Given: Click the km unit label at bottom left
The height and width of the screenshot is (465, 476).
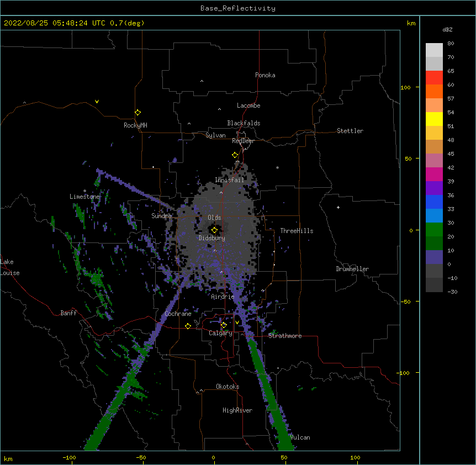Looking at the screenshot, I should pyautogui.click(x=8, y=459).
